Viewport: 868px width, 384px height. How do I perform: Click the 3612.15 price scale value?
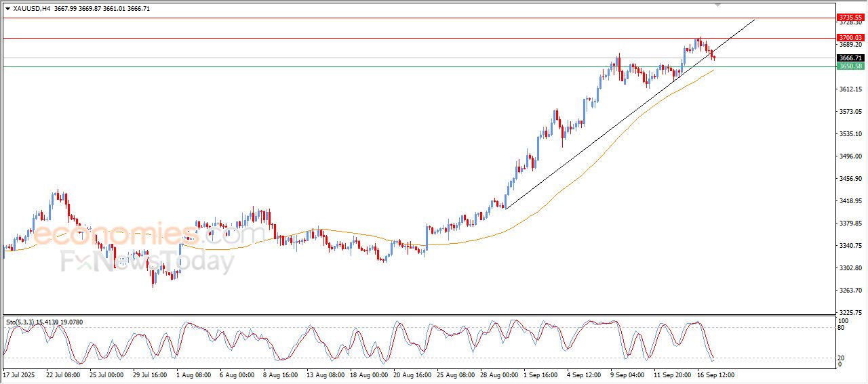[850, 89]
